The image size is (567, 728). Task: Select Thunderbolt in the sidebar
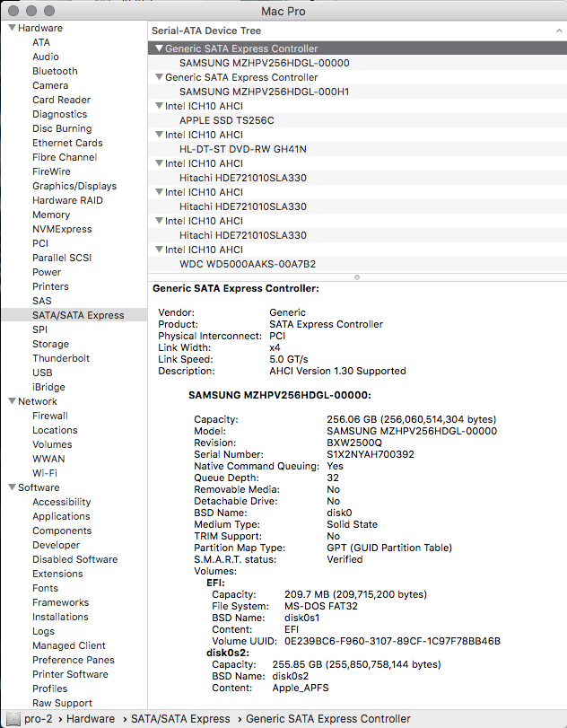pyautogui.click(x=61, y=358)
